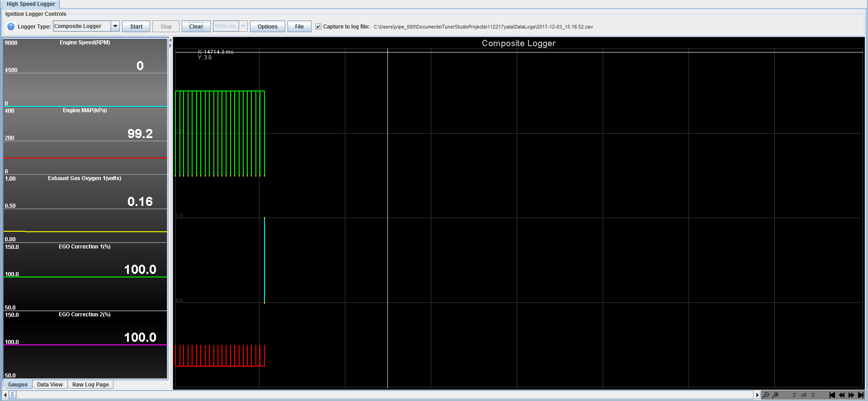This screenshot has width=868, height=401.
Task: Select the Gauges tab
Action: click(x=18, y=385)
